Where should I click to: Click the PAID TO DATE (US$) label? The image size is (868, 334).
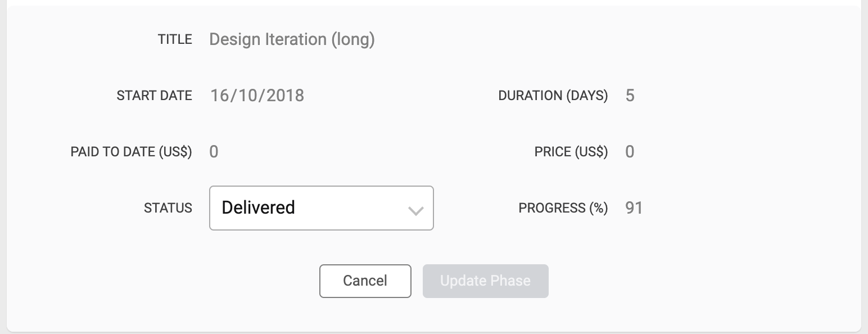click(131, 152)
